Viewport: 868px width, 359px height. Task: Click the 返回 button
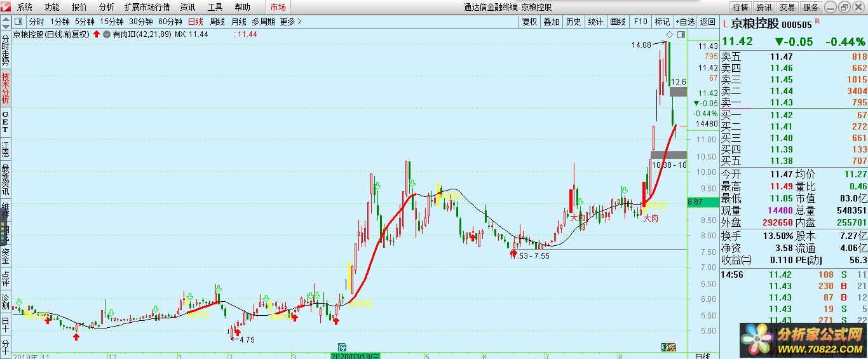pos(707,22)
